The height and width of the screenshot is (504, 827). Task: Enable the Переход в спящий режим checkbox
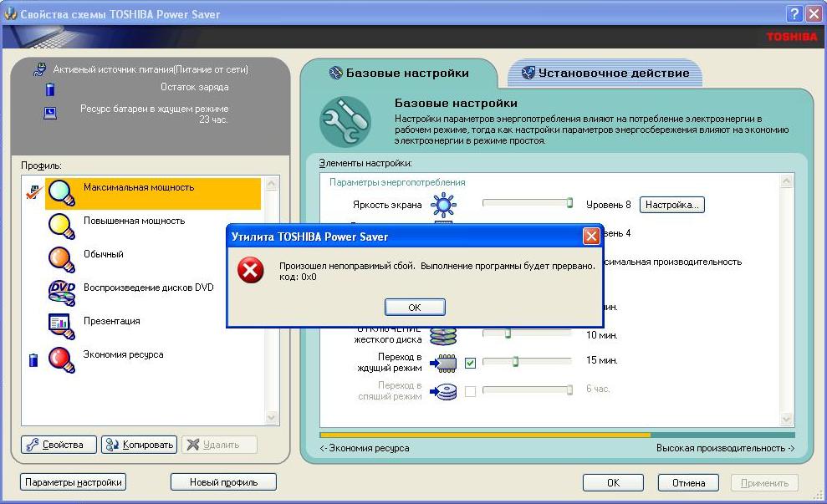[470, 391]
